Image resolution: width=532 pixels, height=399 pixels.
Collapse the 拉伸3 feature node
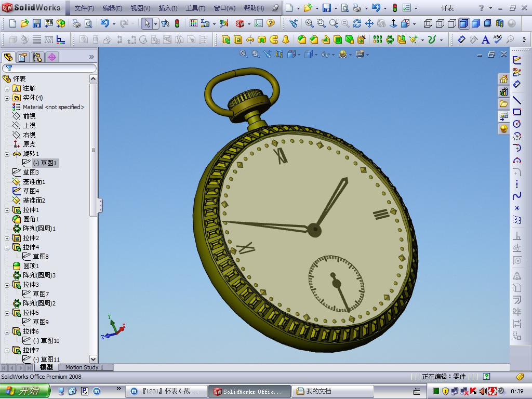pos(7,285)
